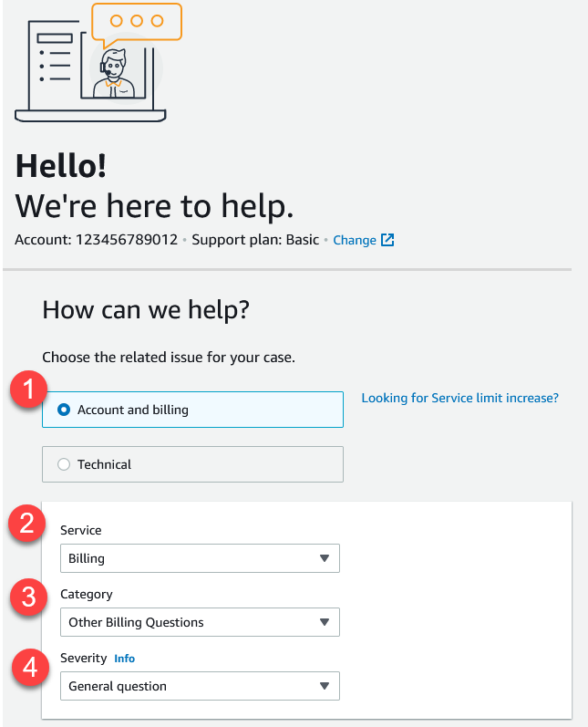Viewport: 588px width, 727px height.
Task: Click the Info link next to Severity
Action: [x=124, y=658]
